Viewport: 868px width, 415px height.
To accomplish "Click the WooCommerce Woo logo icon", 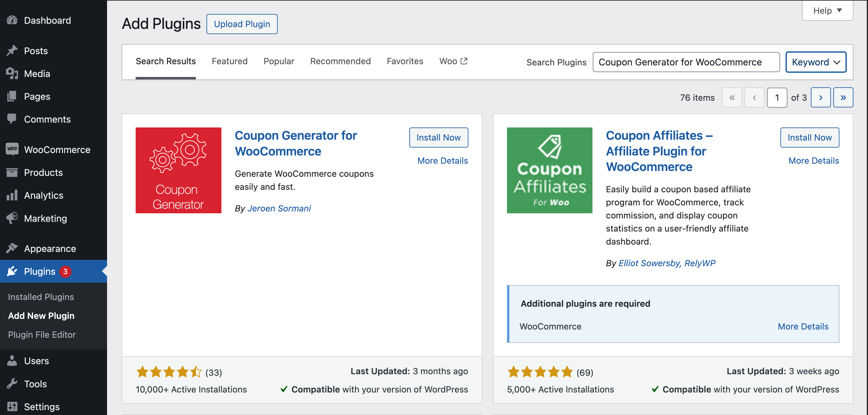I will [12, 149].
